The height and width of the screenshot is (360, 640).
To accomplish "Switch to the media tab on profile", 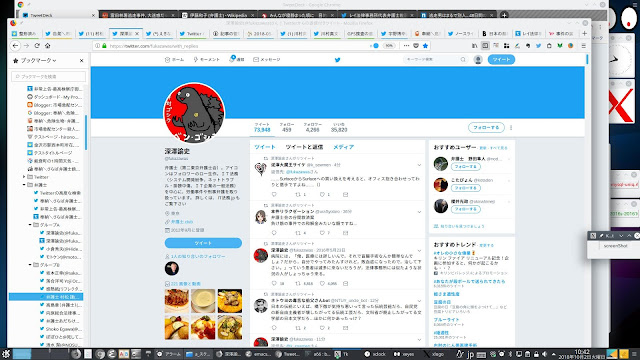I will [343, 147].
